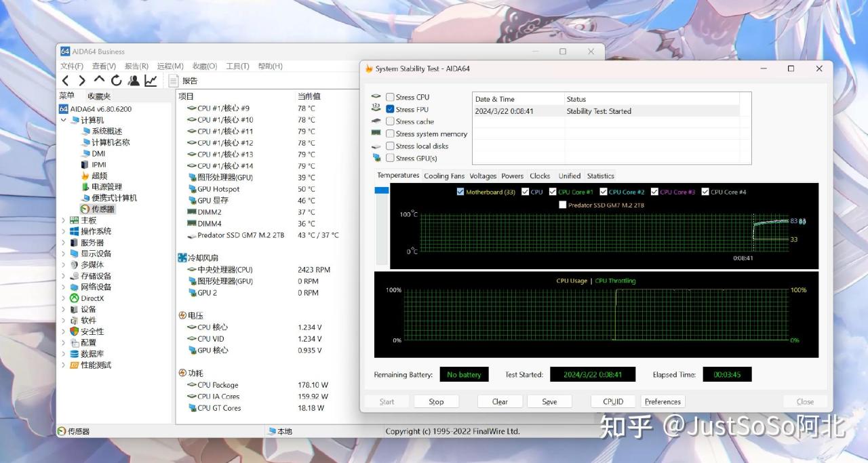Select the 计算机 computer icon in the tree

click(75, 120)
